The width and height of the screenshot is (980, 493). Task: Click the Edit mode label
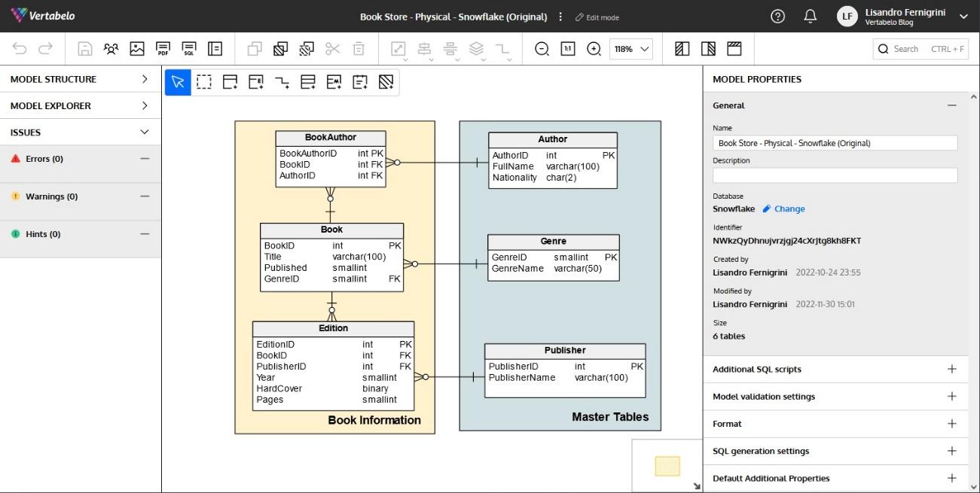point(597,17)
